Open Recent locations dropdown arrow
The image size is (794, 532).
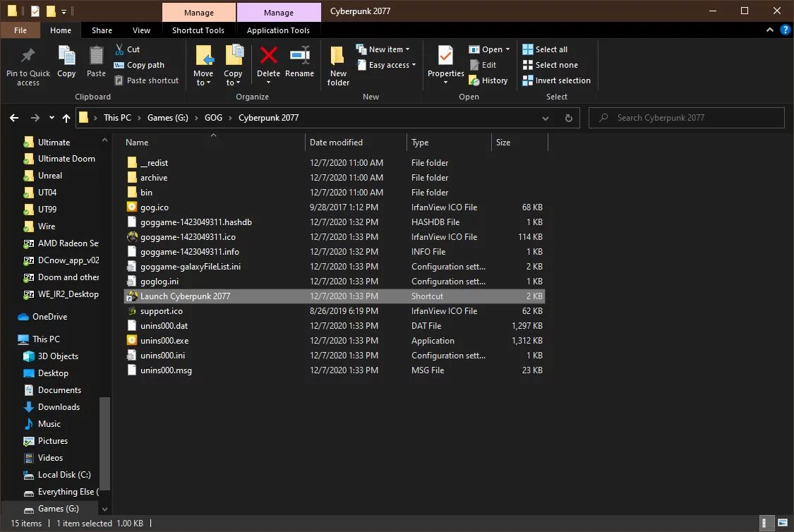point(52,118)
